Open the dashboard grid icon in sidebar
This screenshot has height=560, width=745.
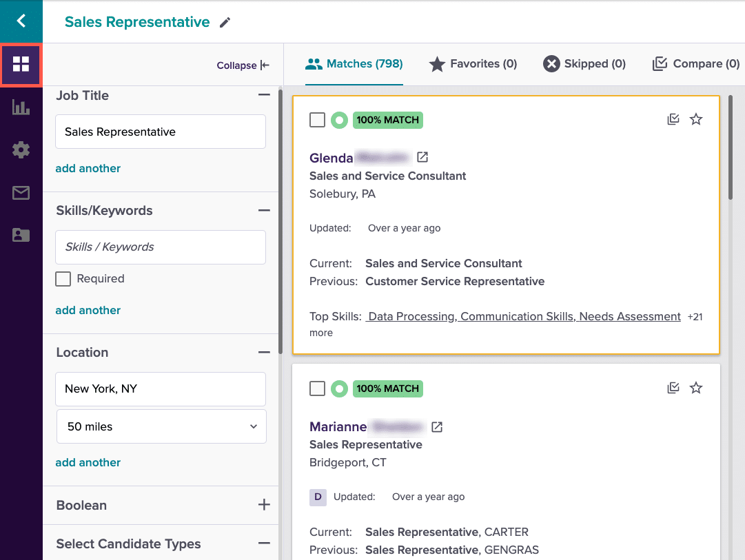tap(21, 65)
